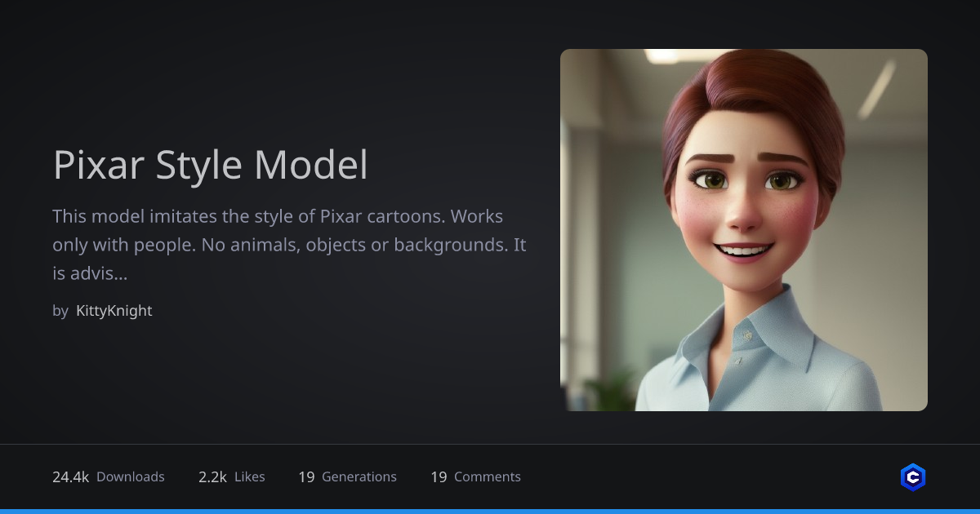Click the 19 count beside Generations
Image resolution: width=980 pixels, height=514 pixels.
(x=306, y=477)
